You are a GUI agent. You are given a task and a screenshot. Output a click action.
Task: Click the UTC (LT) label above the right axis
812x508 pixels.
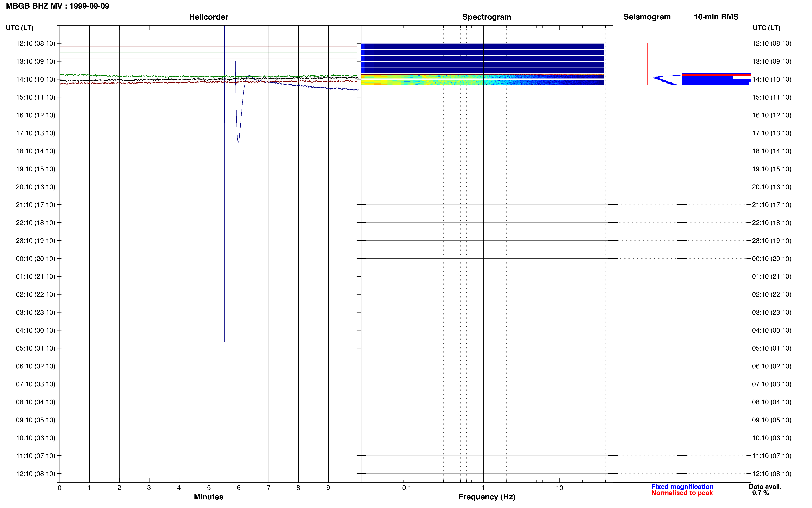tap(766, 28)
